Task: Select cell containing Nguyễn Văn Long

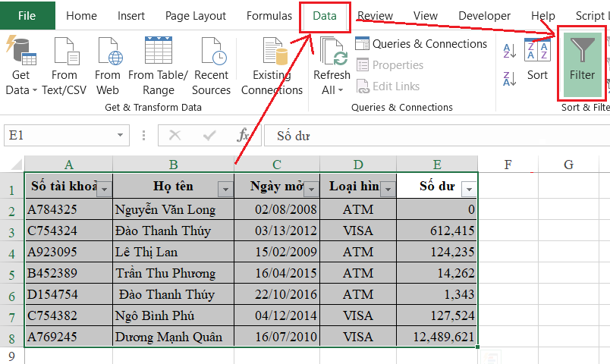Action: [x=173, y=209]
